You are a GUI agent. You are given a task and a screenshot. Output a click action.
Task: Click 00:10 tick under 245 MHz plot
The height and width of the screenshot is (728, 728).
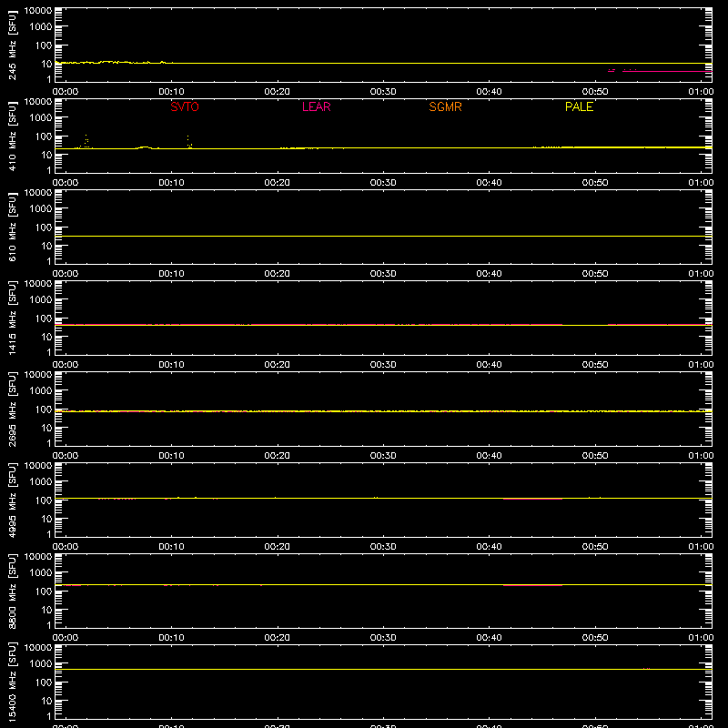click(171, 92)
